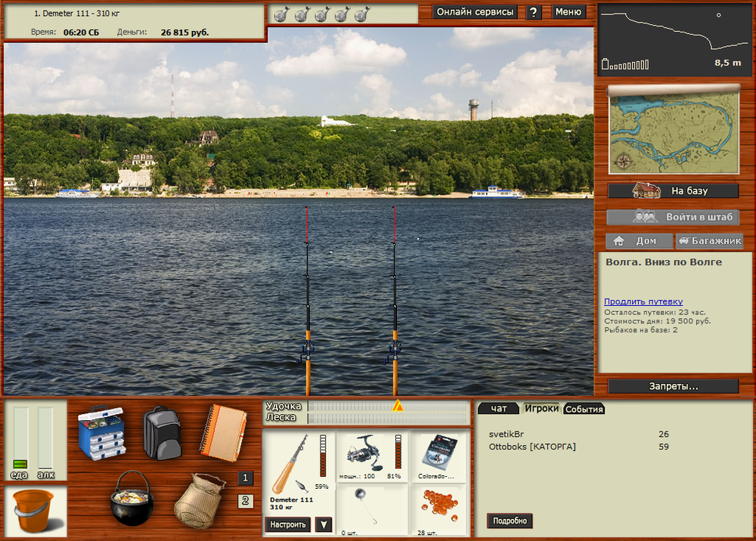Open the Меню button
756x541 pixels.
[x=569, y=12]
